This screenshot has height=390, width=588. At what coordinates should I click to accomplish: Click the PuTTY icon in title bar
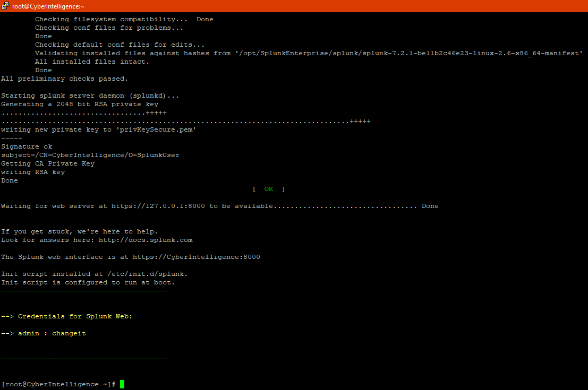(x=5, y=6)
